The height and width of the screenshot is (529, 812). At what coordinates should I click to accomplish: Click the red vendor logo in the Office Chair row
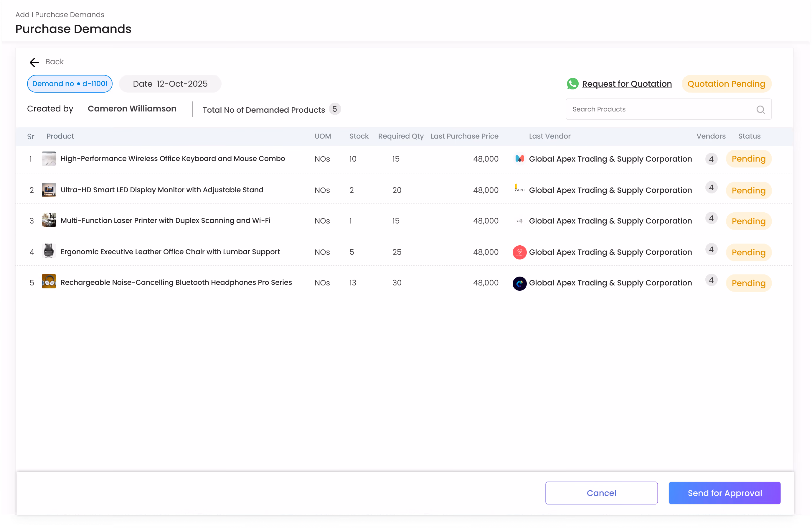tap(519, 252)
